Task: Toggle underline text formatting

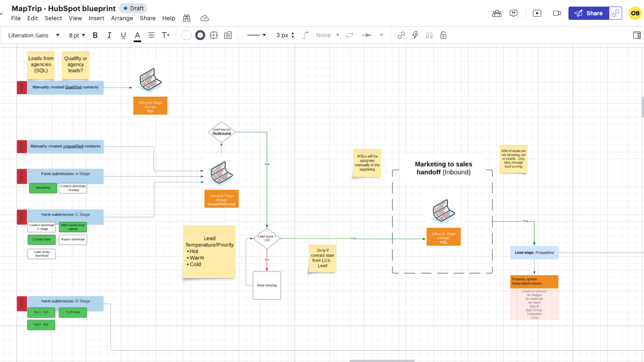Action: (x=123, y=35)
